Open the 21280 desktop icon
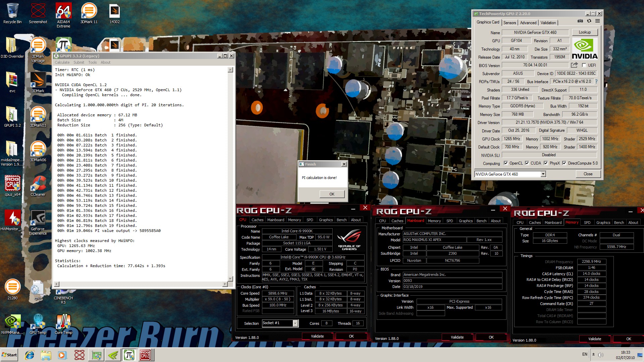Screen dimensions: 644x362 12,290
